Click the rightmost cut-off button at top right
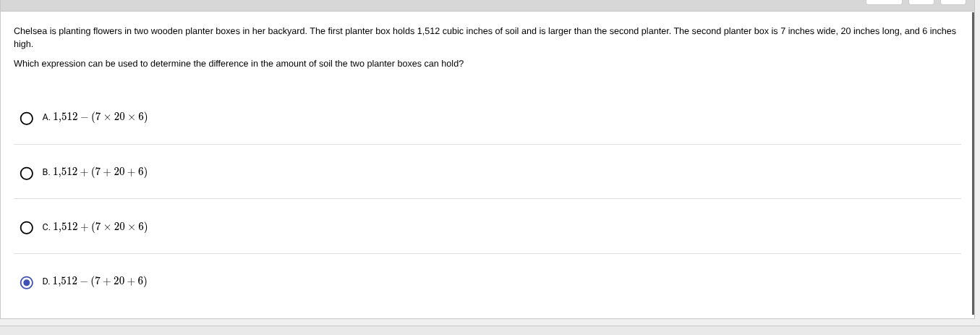 point(953,2)
